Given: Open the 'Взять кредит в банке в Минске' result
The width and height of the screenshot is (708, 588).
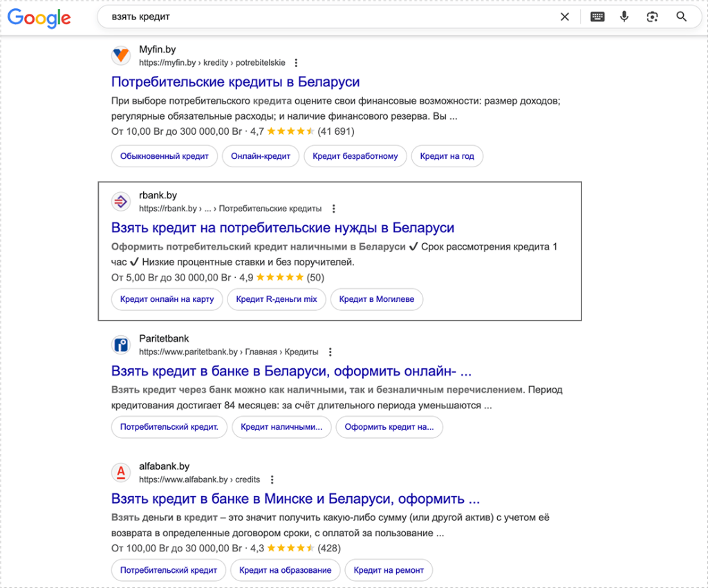Looking at the screenshot, I should tap(295, 499).
